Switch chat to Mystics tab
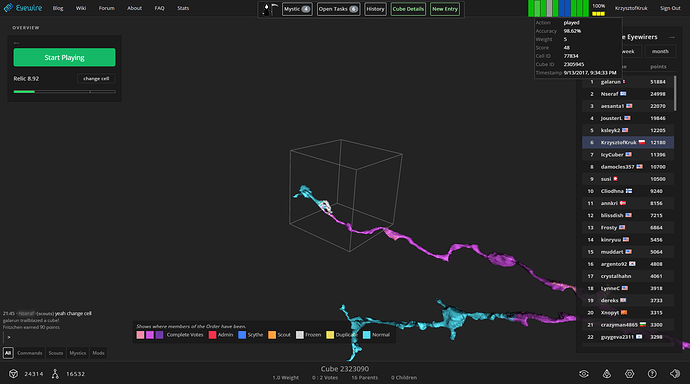Viewport: 690px width, 384px height. coord(78,353)
